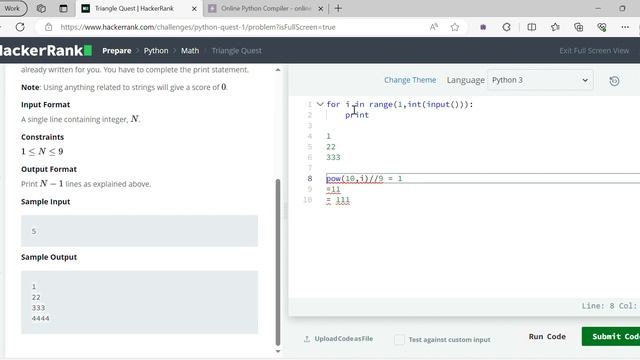Open the Settings and more ellipsis menu

(625, 27)
